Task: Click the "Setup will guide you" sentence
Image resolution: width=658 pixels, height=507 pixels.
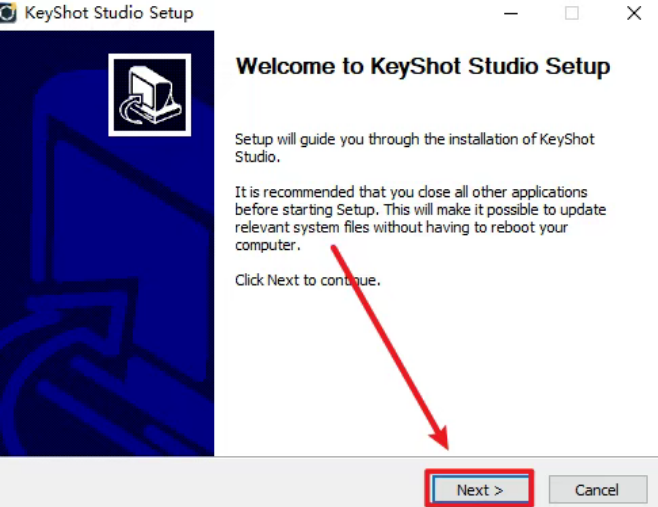Action: 414,148
